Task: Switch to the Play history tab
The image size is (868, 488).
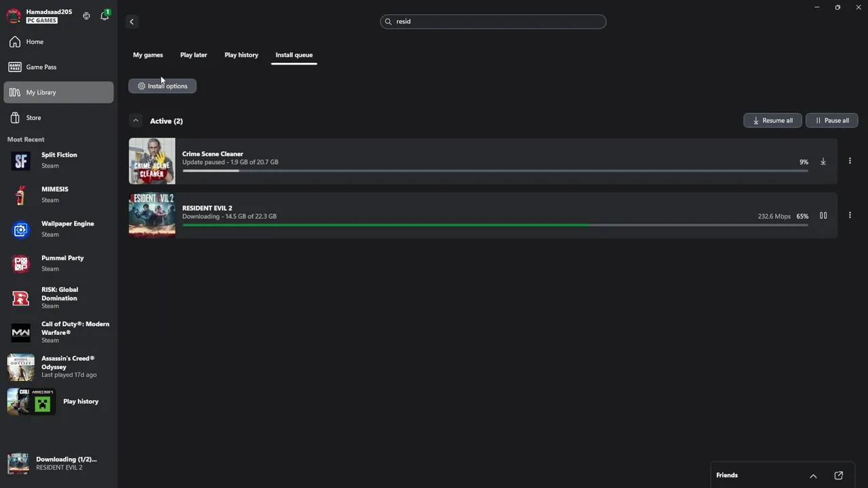Action: pyautogui.click(x=241, y=55)
